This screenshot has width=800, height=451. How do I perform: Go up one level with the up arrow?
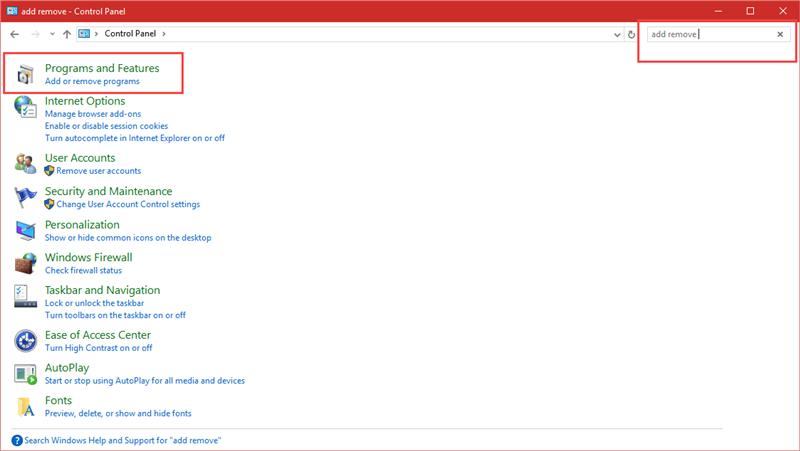click(x=67, y=34)
